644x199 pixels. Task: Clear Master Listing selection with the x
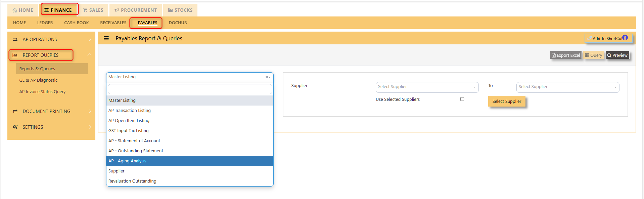pyautogui.click(x=267, y=77)
